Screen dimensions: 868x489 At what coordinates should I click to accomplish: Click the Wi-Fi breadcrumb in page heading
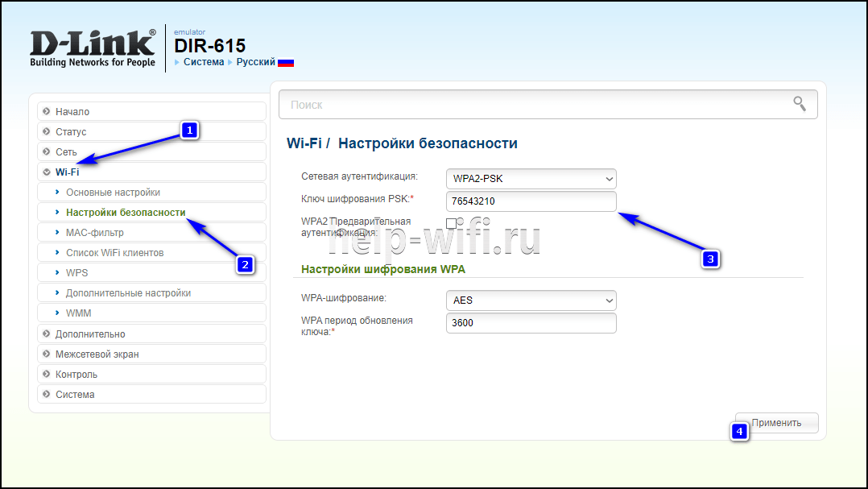click(x=304, y=143)
